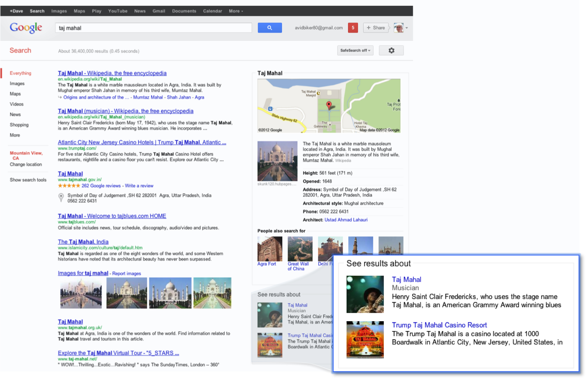This screenshot has height=381, width=588.
Task: Click the location pin beside the Agra address
Action: [61, 197]
